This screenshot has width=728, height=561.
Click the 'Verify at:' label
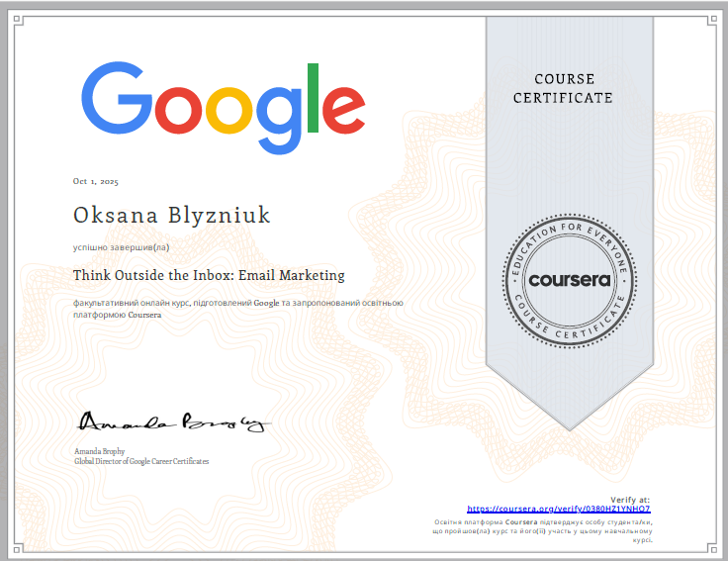coord(631,499)
